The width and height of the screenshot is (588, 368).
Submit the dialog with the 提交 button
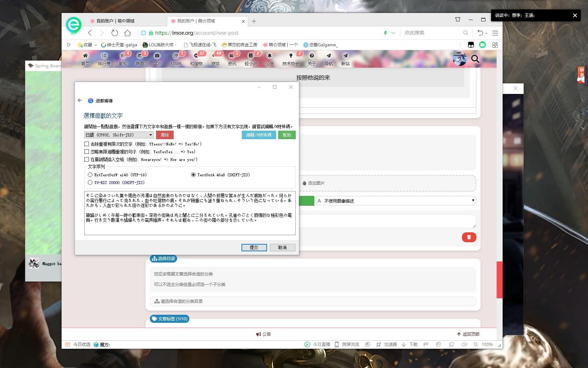coord(254,247)
